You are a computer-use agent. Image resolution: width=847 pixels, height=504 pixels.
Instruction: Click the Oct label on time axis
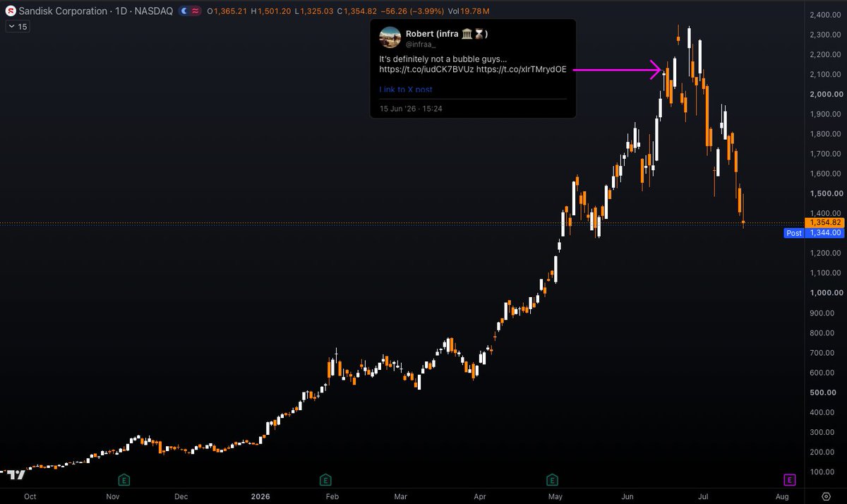[30, 497]
